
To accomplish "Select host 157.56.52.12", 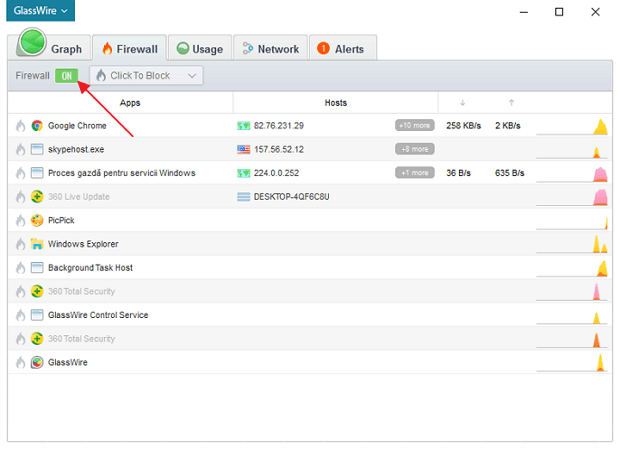I will click(278, 149).
